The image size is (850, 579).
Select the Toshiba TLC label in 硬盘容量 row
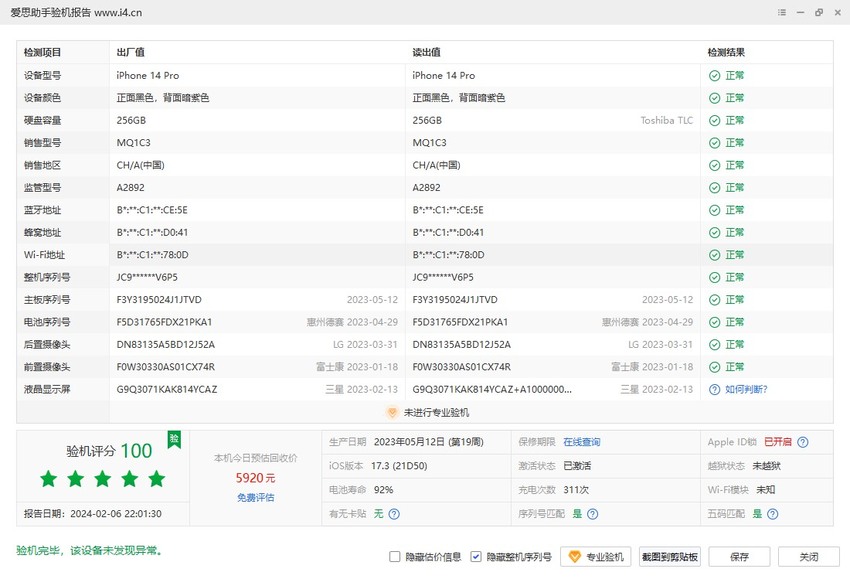(667, 120)
